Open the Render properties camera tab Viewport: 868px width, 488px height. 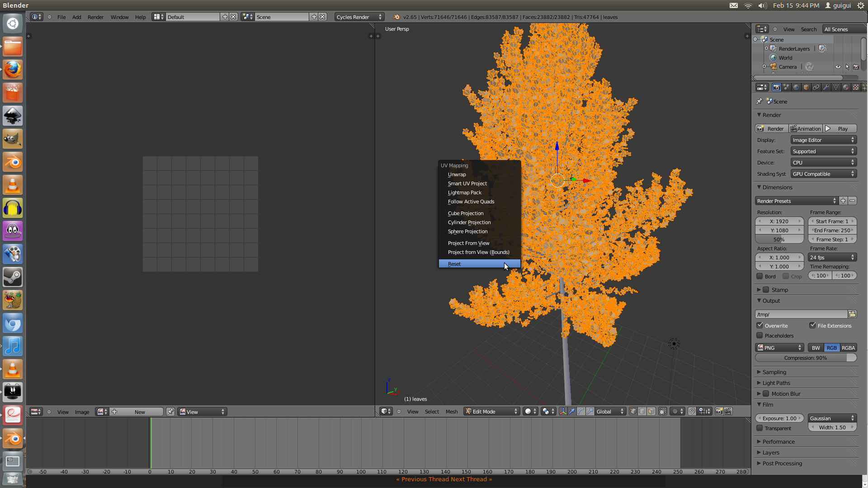point(777,87)
